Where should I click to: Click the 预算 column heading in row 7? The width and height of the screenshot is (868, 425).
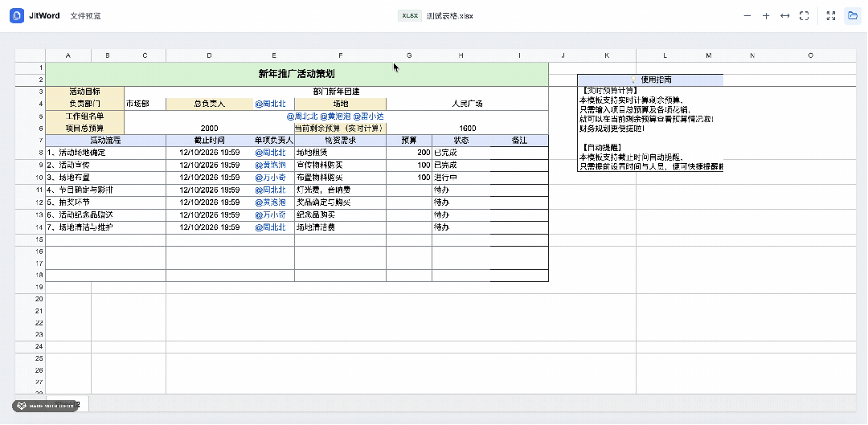click(409, 141)
